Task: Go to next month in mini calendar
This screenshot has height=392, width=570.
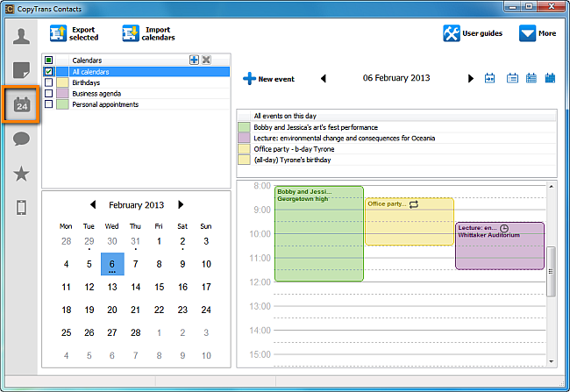Action: [181, 204]
